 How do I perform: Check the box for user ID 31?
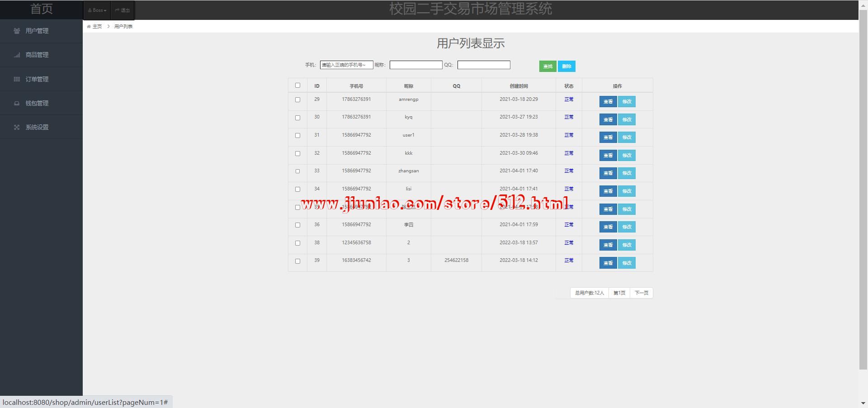297,135
